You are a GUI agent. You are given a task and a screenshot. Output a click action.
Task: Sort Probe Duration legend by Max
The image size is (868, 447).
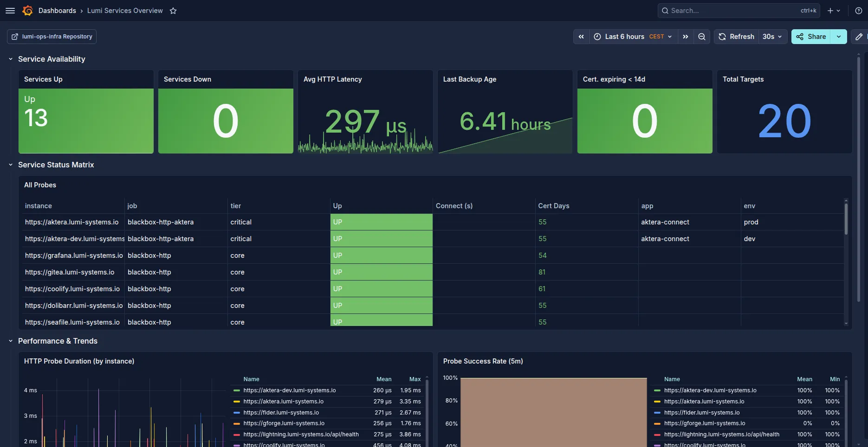[415, 379]
